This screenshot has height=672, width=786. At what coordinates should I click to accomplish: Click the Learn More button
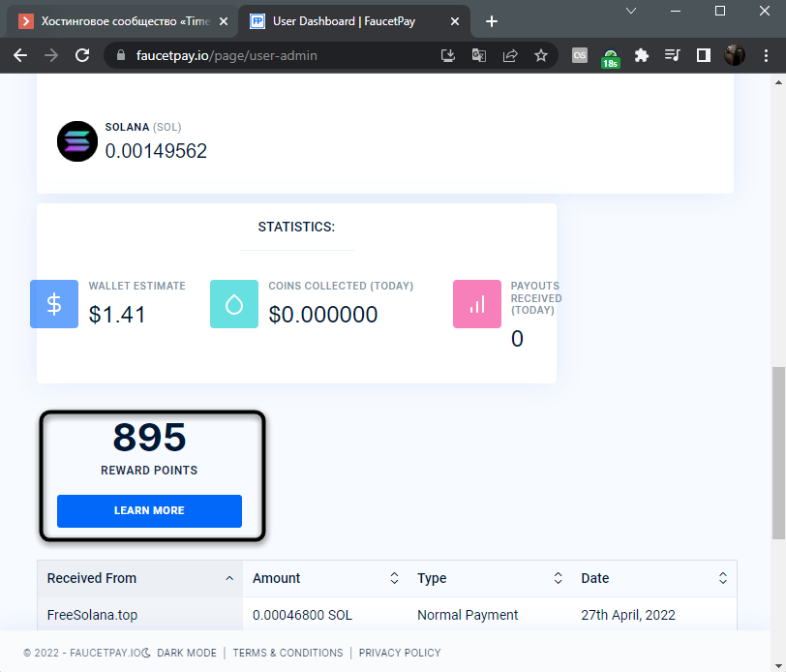tap(149, 511)
